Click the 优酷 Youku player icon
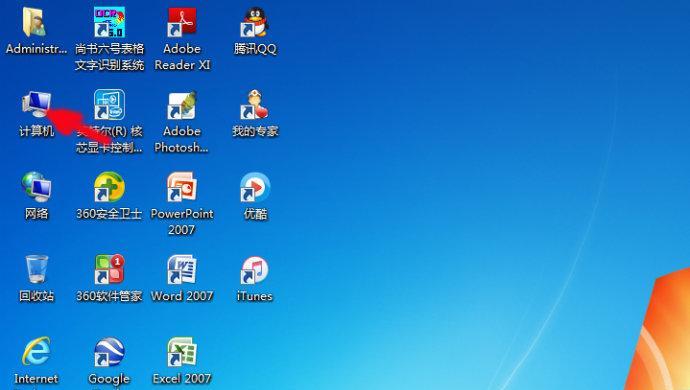Screen dimensions: 690x390 [255, 187]
